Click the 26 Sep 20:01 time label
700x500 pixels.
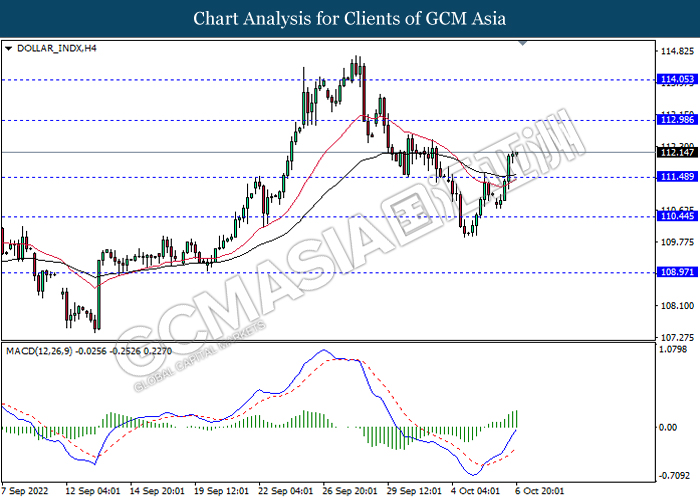(350, 491)
